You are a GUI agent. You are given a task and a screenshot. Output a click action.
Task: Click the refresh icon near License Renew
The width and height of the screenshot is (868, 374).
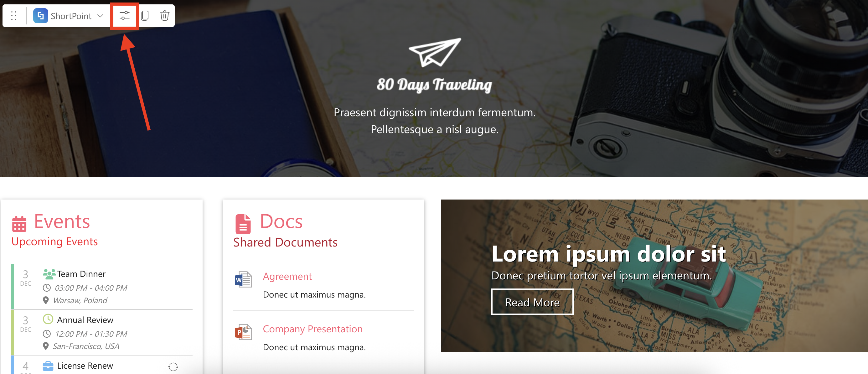click(x=173, y=367)
